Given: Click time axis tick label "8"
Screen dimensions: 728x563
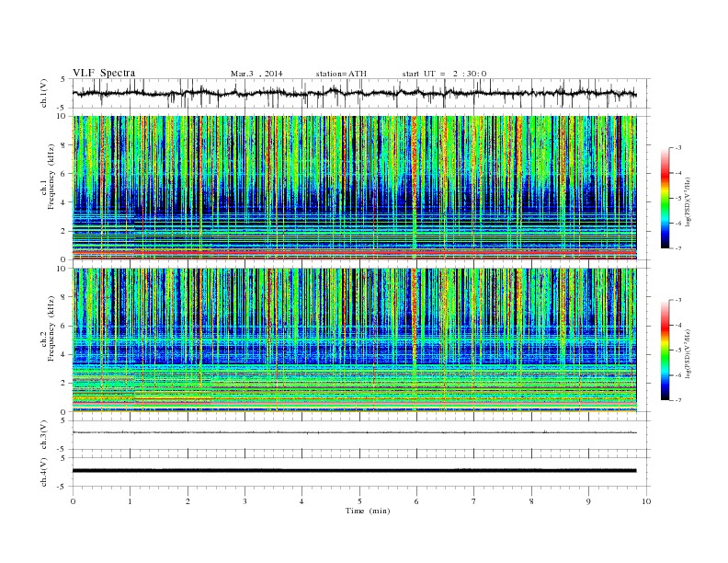Looking at the screenshot, I should pos(531,501).
